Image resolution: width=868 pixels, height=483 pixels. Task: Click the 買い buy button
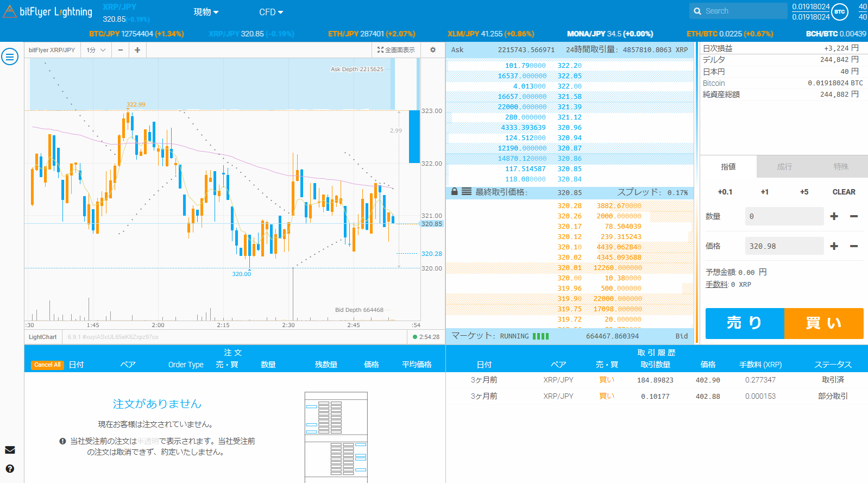[824, 323]
